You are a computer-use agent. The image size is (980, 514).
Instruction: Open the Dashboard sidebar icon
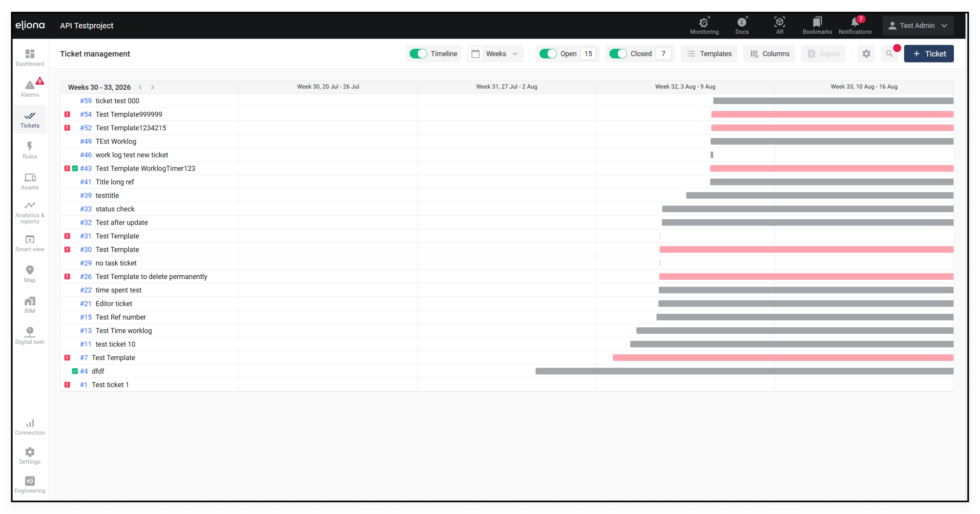[x=30, y=57]
